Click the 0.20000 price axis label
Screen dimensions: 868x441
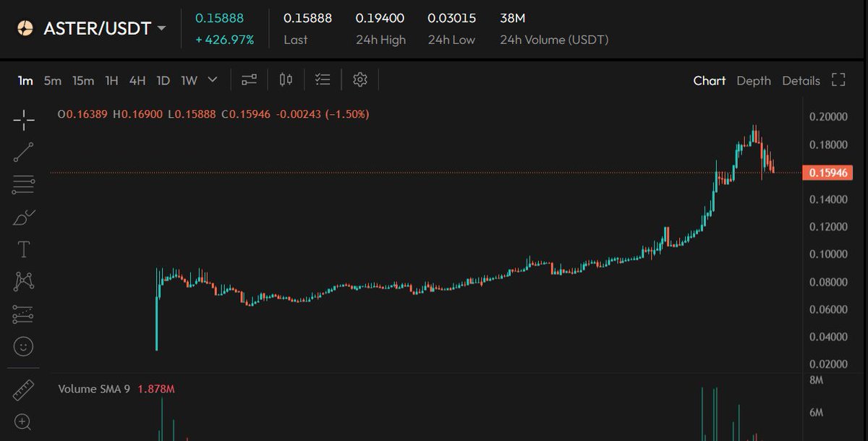[828, 117]
